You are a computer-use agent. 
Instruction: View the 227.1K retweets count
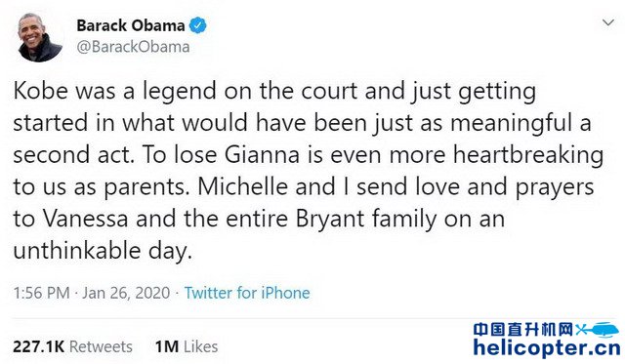(x=39, y=346)
